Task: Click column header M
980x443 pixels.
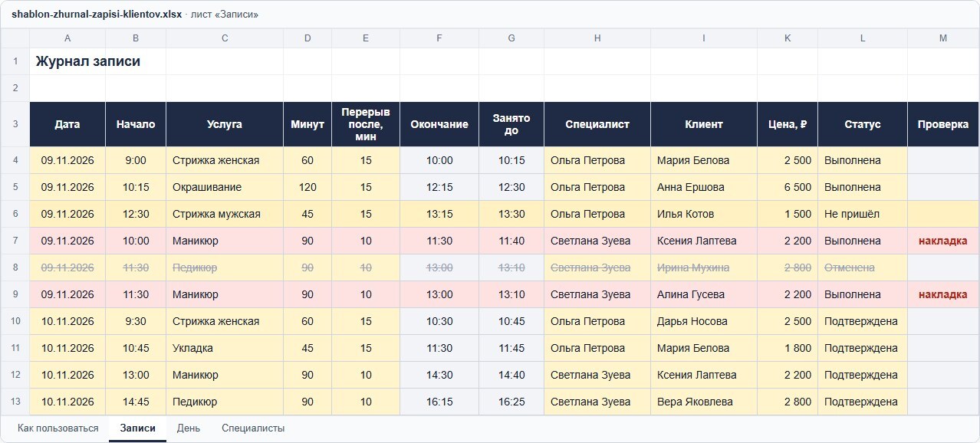Action: click(943, 38)
